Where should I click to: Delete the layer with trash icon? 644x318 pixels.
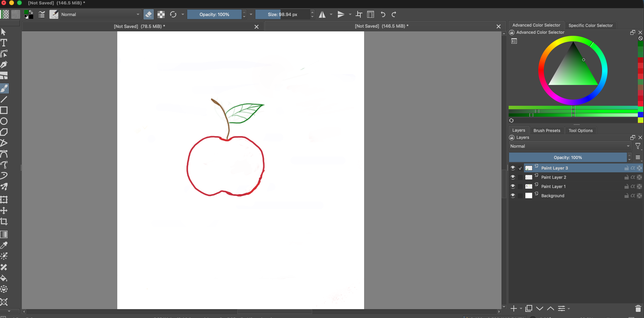638,308
